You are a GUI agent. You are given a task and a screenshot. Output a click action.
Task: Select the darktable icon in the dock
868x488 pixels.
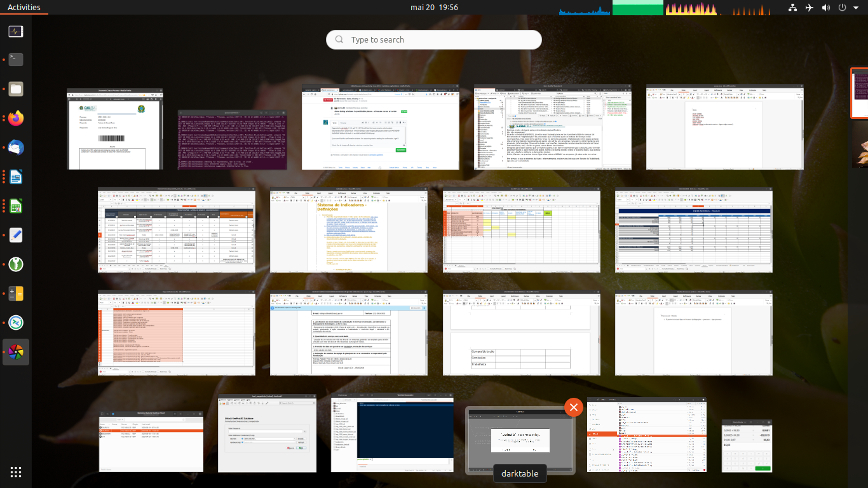(16, 351)
